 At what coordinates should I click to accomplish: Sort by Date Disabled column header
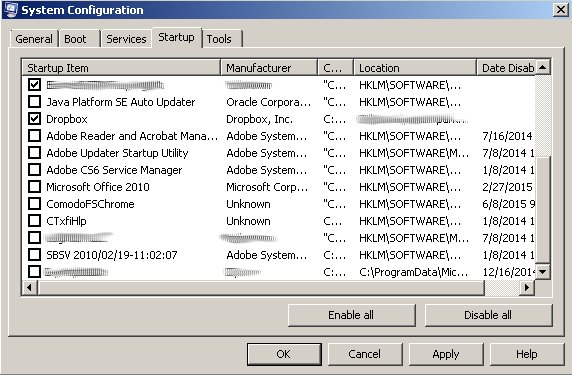tap(506, 68)
